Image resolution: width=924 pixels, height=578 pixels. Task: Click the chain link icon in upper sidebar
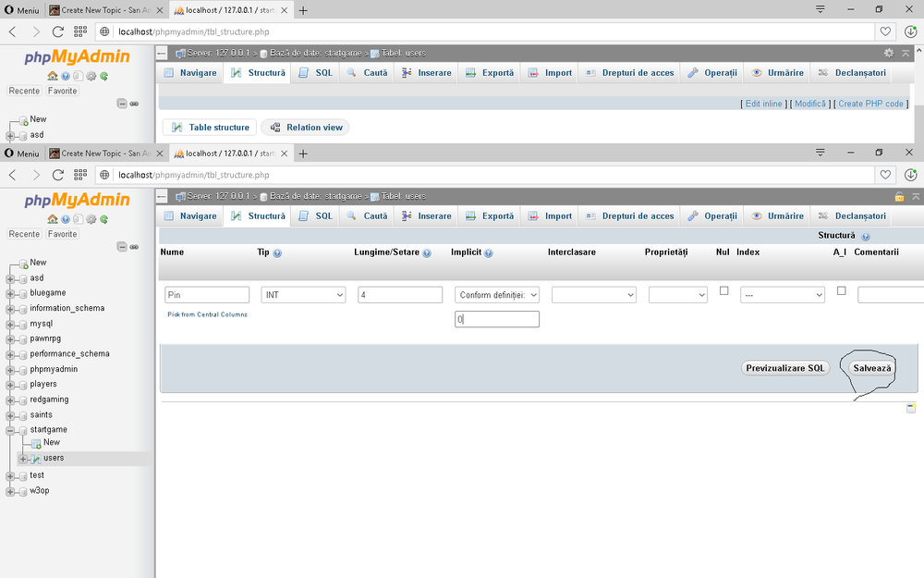coord(134,104)
